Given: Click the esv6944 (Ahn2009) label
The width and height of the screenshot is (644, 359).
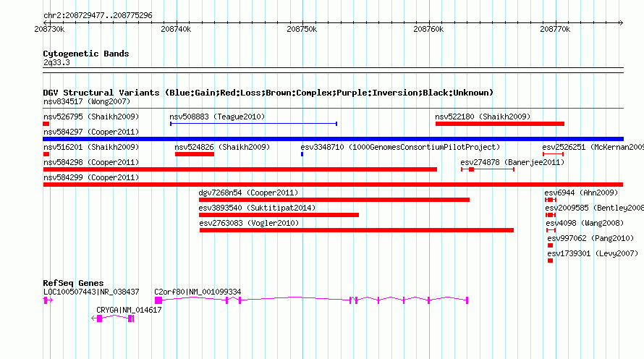Looking at the screenshot, I should point(581,193).
